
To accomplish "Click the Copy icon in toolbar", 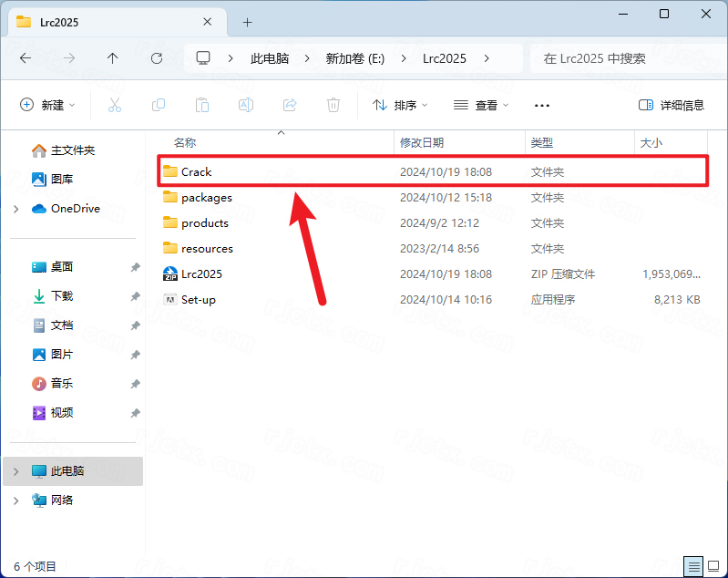I will tap(159, 106).
